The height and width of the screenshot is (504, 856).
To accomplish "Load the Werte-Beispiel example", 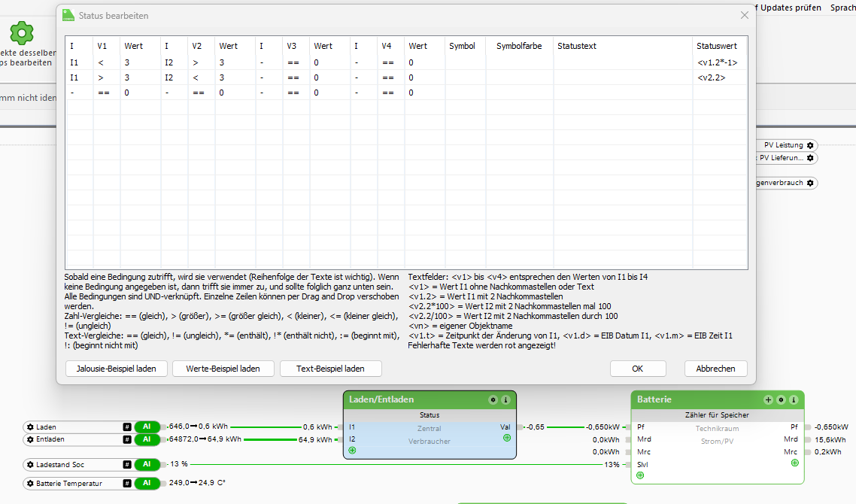I will pyautogui.click(x=223, y=369).
